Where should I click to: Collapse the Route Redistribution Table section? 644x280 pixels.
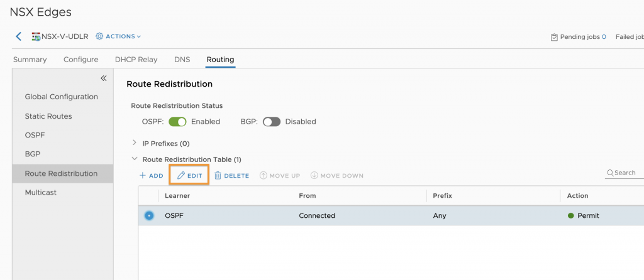135,159
